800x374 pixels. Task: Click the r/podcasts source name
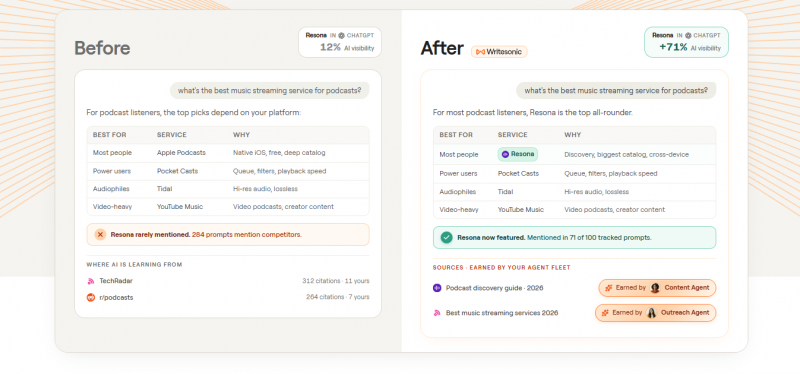(116, 297)
